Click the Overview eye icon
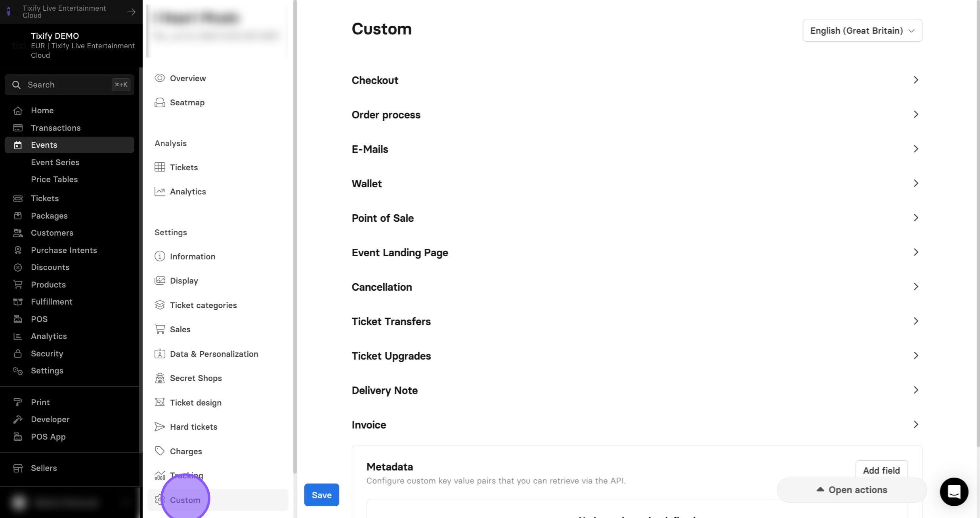The width and height of the screenshot is (980, 518). tap(160, 78)
